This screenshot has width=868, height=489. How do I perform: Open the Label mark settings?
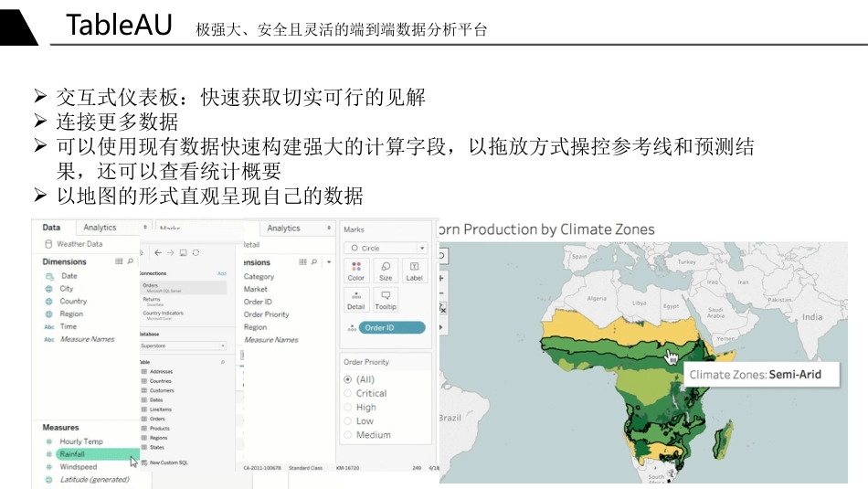(414, 271)
